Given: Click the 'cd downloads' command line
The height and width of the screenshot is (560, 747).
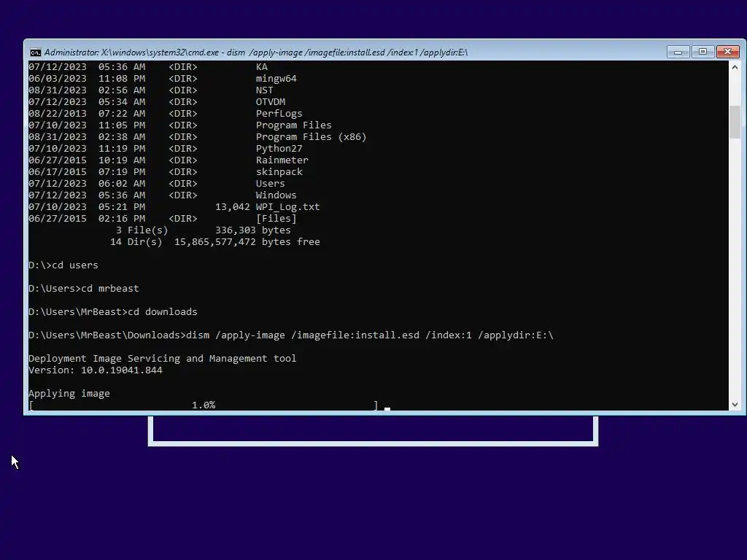Looking at the screenshot, I should 113,312.
